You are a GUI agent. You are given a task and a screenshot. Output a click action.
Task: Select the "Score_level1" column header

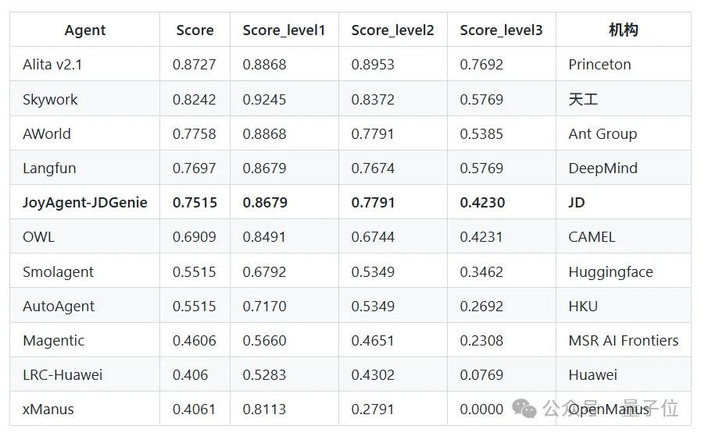pyautogui.click(x=283, y=30)
